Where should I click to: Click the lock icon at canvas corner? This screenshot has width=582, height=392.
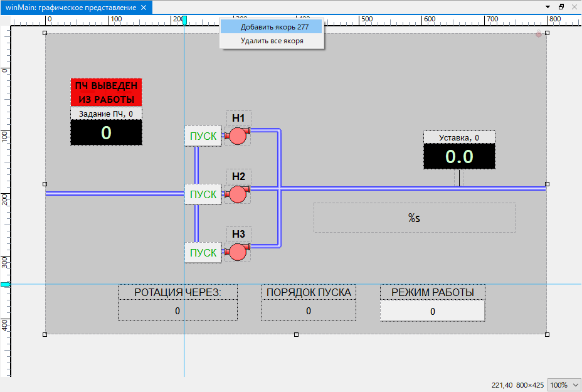(x=538, y=34)
